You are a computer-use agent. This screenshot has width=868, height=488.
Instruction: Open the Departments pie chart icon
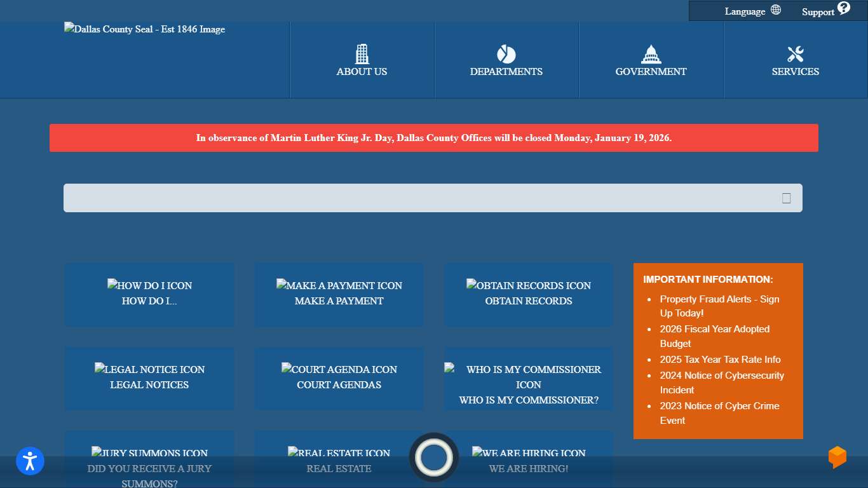click(x=506, y=55)
